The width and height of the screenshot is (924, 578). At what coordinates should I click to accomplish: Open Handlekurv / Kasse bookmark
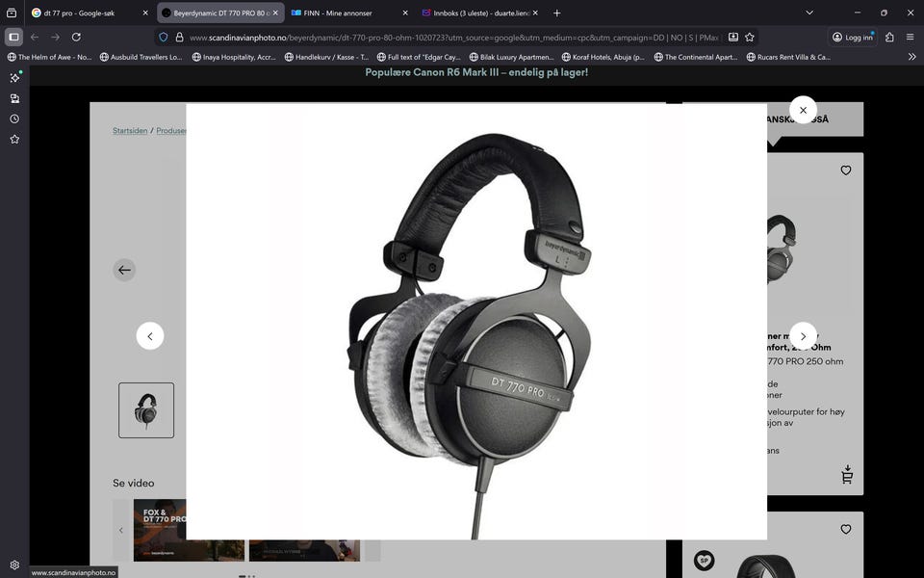tap(326, 57)
